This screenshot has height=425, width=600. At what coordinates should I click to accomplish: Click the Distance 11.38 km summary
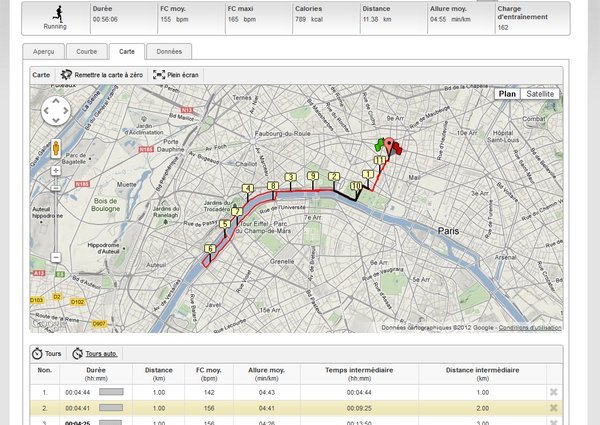point(393,18)
